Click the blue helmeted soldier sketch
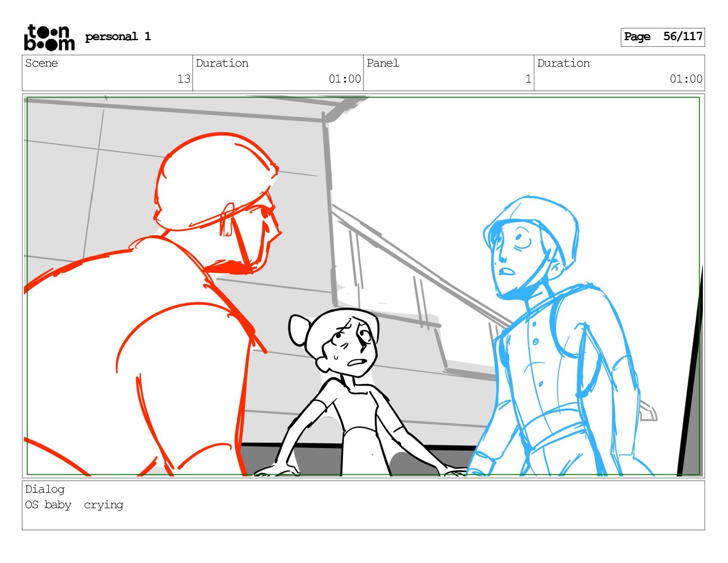Screen dimensions: 728x563 [560, 336]
